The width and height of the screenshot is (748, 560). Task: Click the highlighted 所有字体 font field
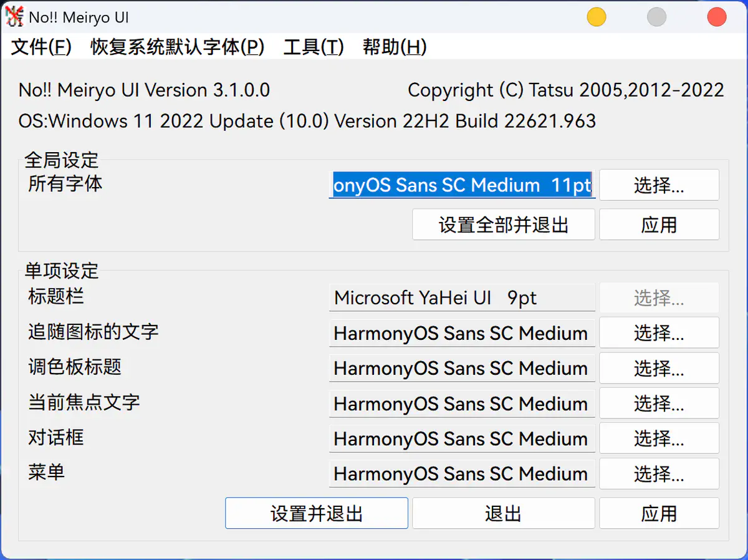(x=462, y=185)
